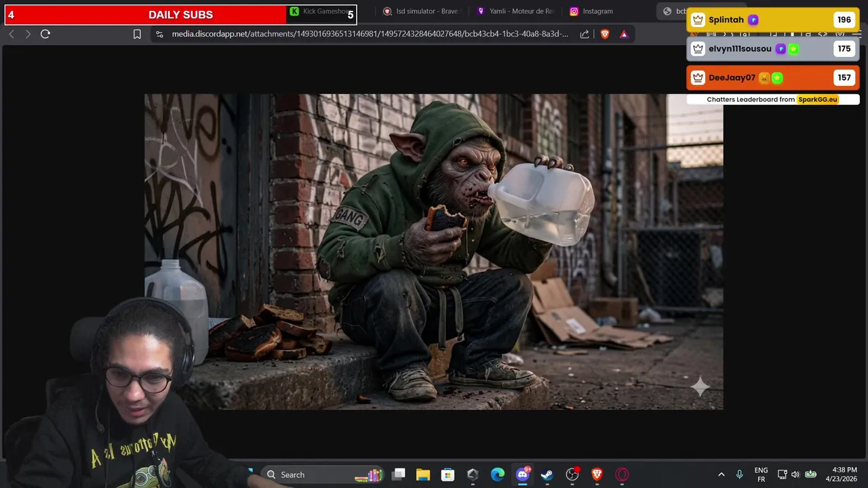Open Microsoft Store from the taskbar

click(448, 474)
